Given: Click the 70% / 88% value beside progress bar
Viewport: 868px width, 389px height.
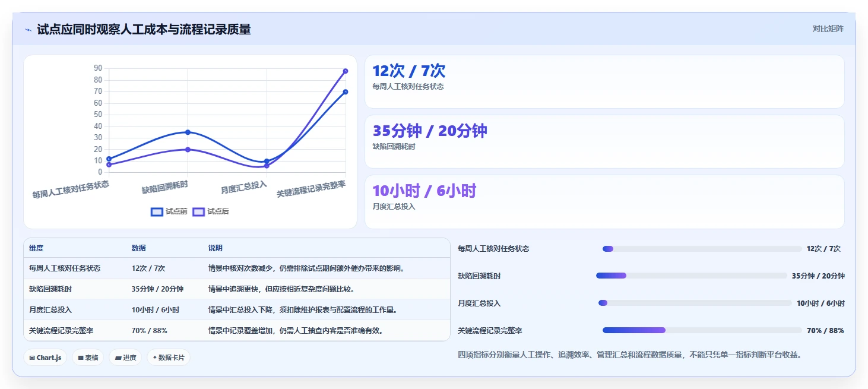Looking at the screenshot, I should click(x=825, y=330).
